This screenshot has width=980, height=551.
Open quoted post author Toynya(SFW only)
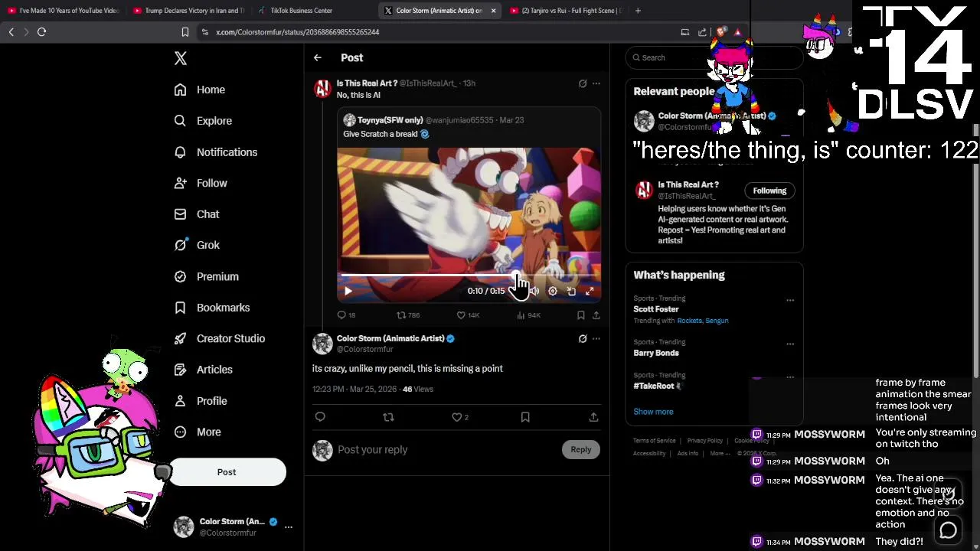(390, 120)
